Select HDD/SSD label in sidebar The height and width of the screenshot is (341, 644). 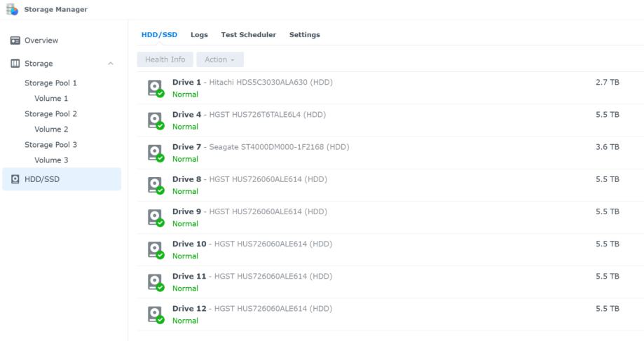coord(42,179)
